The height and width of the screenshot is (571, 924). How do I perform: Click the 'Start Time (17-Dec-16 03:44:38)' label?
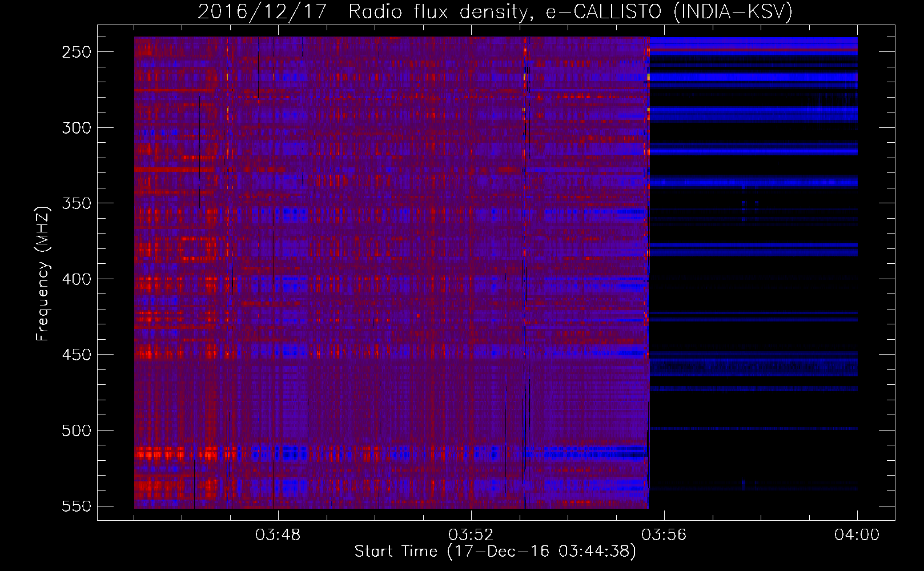click(495, 552)
